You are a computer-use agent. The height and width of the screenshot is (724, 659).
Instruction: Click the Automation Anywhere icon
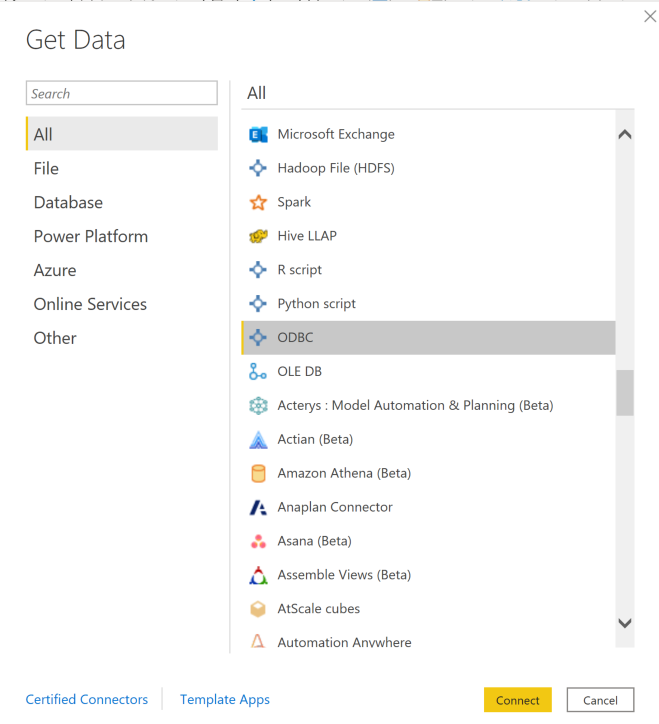click(258, 641)
